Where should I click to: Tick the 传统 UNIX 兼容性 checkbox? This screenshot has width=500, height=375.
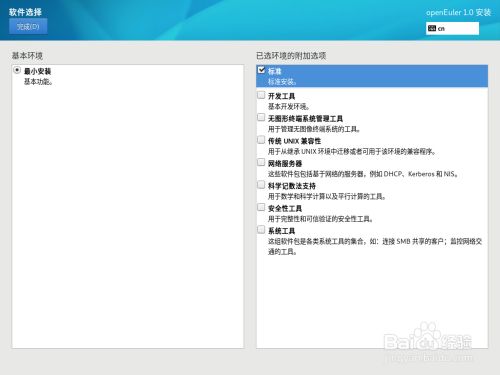tap(261, 140)
